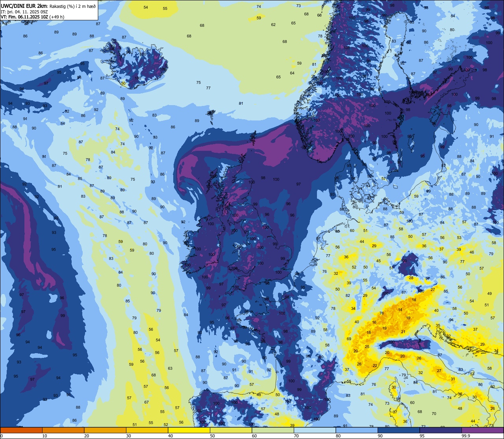Click the purple legend color above 99.9
Screen dimensions: 504x439
click(x=482, y=430)
